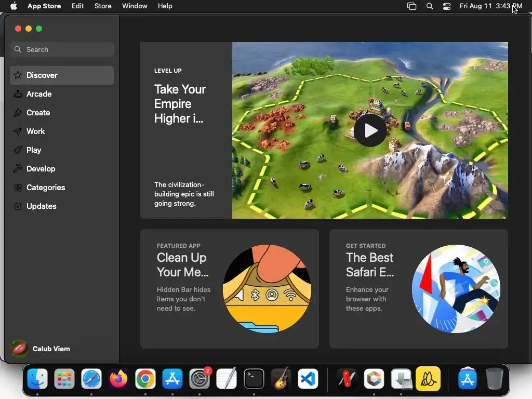Screen dimensions: 532x399
Task: Open TextEdit from the Dock
Action: point(227,379)
